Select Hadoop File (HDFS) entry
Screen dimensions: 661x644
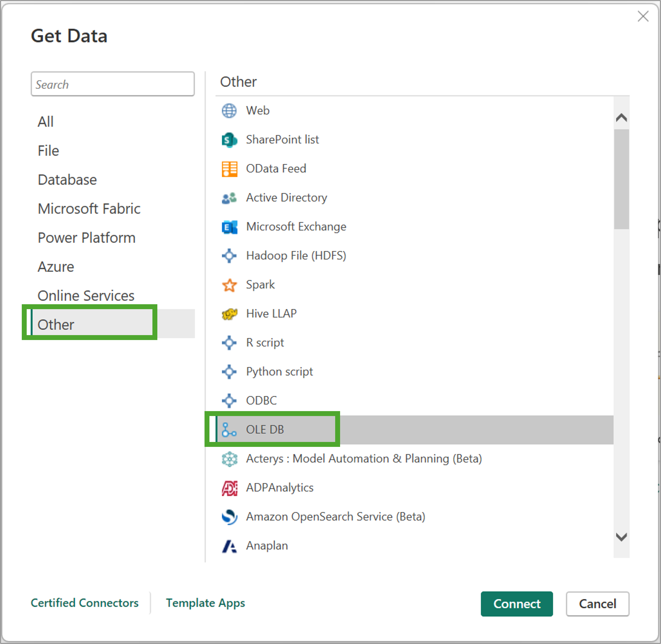pos(296,256)
